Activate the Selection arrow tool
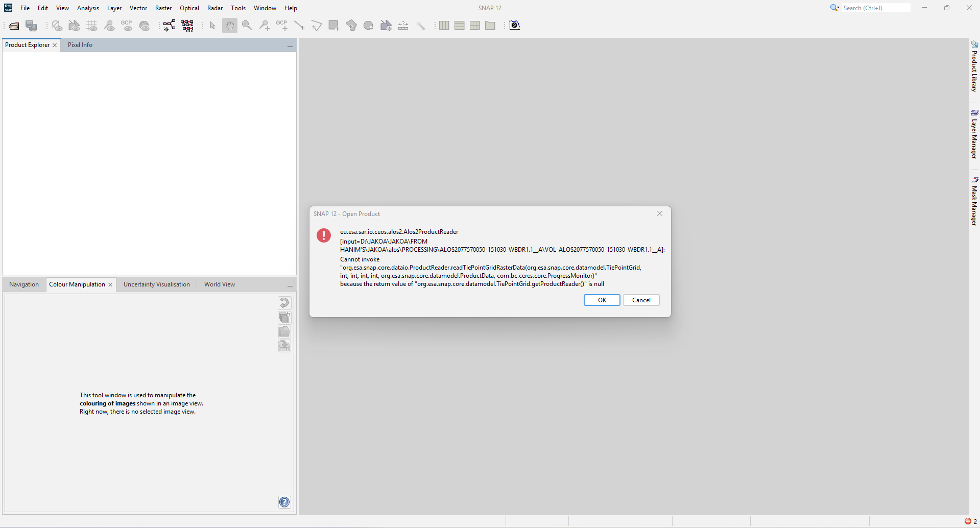Screen dimensions: 980x528 213,26
